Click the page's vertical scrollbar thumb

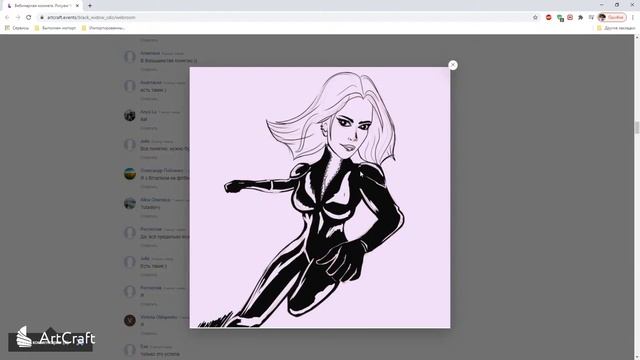[637, 127]
